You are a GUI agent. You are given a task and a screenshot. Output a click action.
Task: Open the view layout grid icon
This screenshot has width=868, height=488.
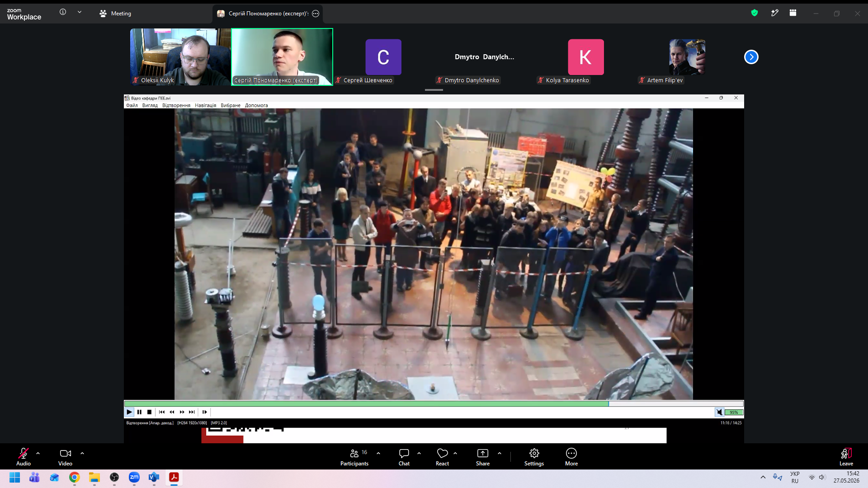click(793, 13)
